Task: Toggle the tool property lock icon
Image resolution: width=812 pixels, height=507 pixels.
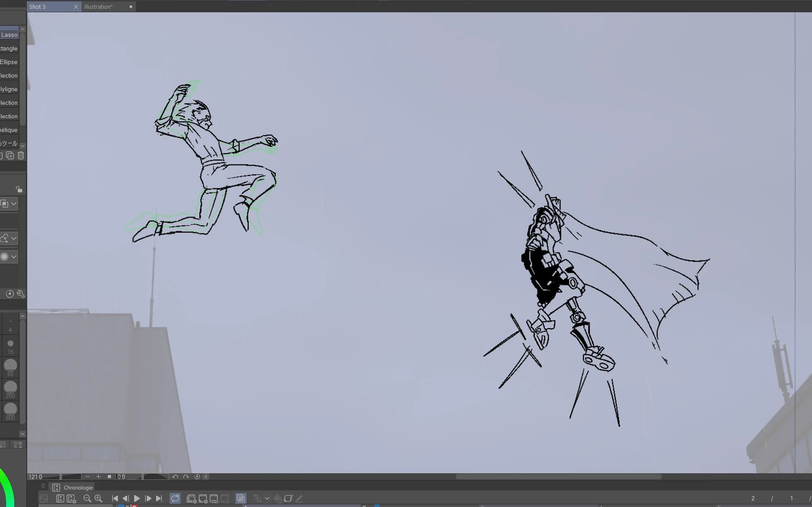Action: (19, 189)
